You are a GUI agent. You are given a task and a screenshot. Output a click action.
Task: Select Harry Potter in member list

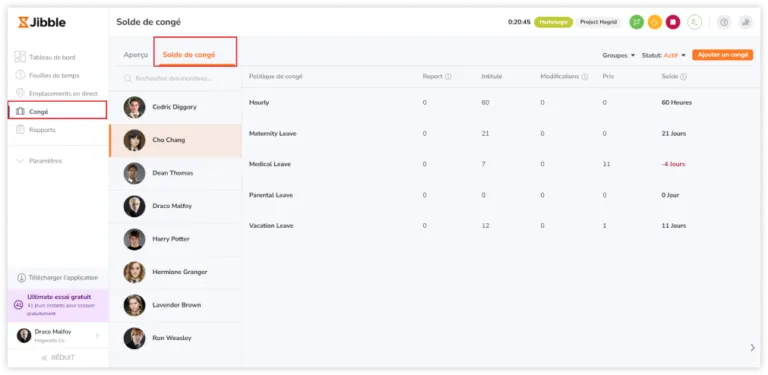[175, 239]
